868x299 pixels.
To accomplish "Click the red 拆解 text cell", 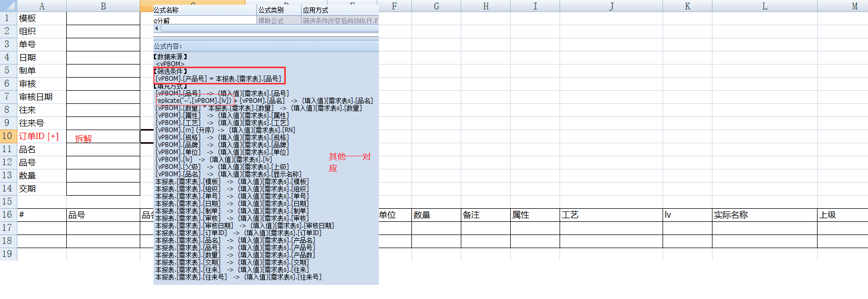I will click(84, 138).
